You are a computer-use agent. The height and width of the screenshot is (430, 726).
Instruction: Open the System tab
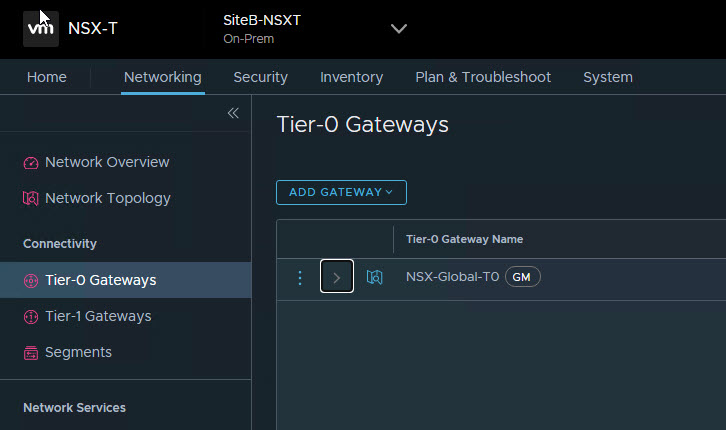(x=607, y=77)
